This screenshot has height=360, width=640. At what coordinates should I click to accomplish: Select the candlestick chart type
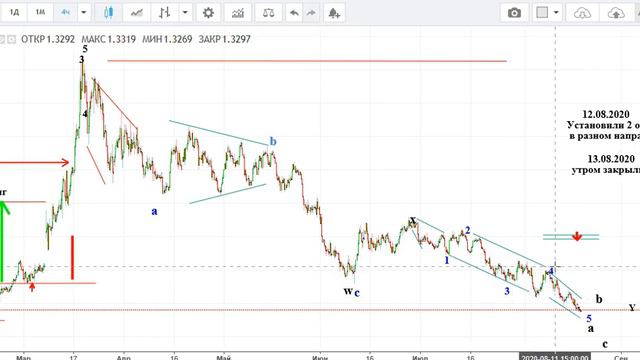[x=108, y=13]
